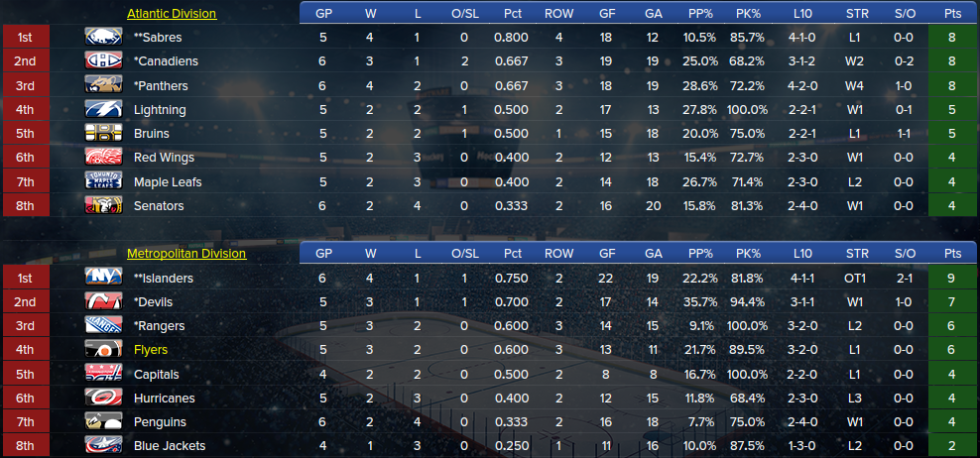Viewport: 980px width, 458px height.
Task: Click the Blue Jackets team logo
Action: coord(103,445)
